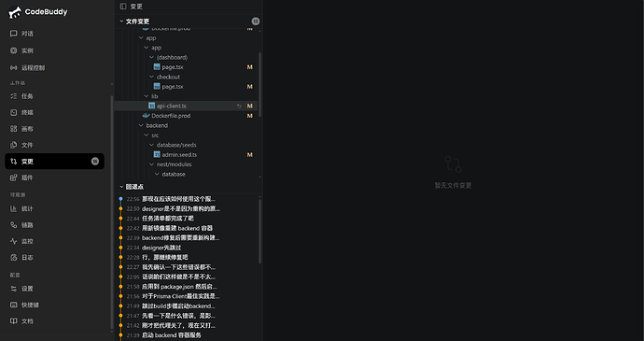This screenshot has height=341, width=644.
Task: Select the 21:42 checkpoint entry
Action: tap(188, 325)
